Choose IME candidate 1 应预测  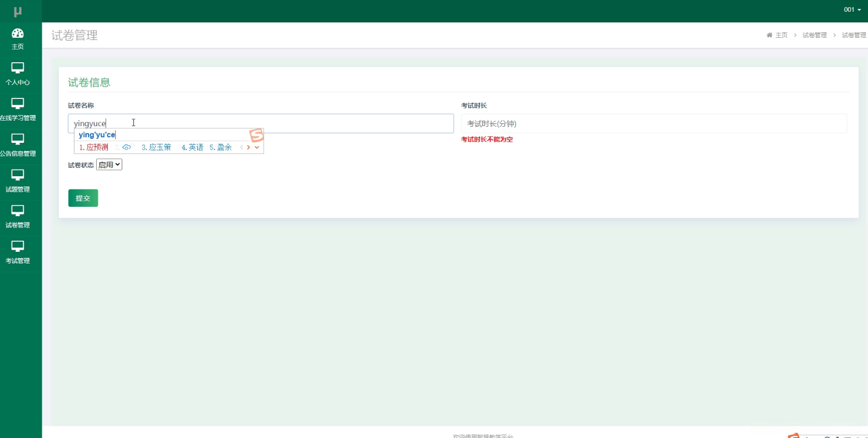pos(94,147)
